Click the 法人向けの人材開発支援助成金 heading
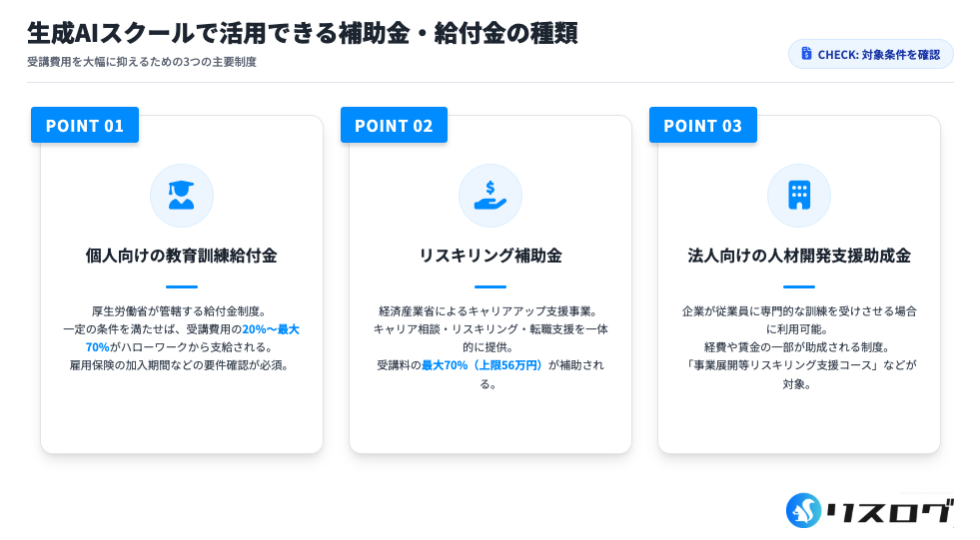980x540 pixels. 798,256
